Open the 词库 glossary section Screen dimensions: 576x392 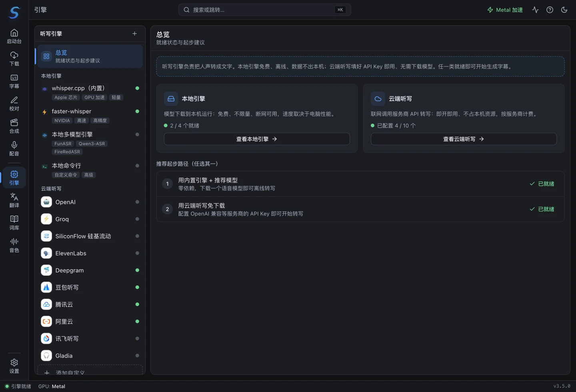14,223
